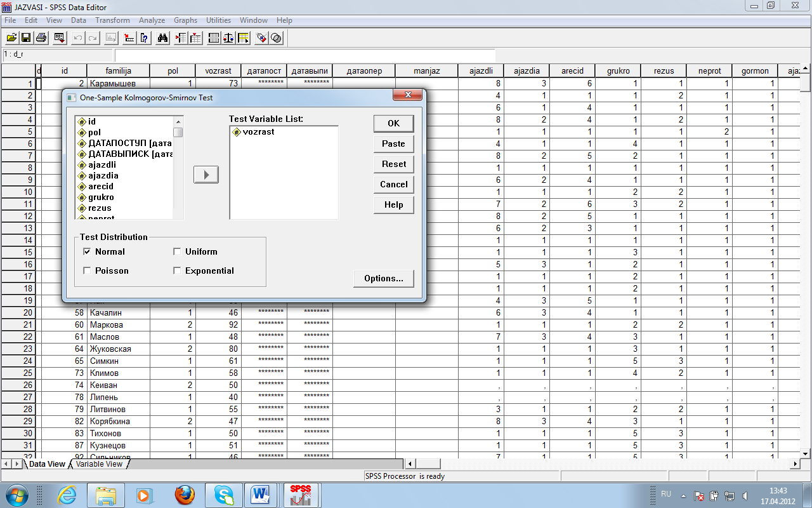Switch to Variable View tab
This screenshot has width=812, height=508.
(99, 464)
